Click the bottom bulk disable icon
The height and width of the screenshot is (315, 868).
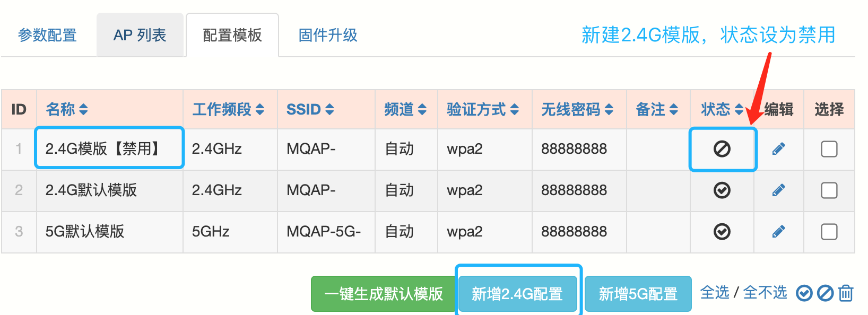click(825, 293)
